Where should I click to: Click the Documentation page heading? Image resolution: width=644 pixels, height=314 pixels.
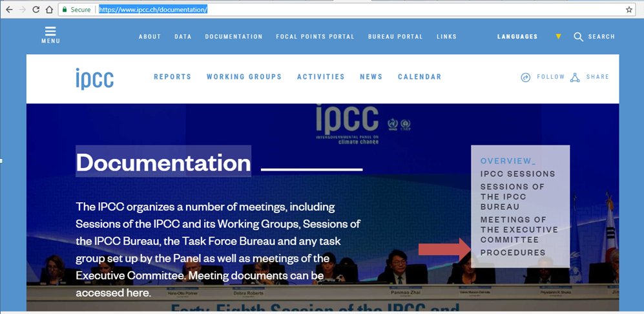click(163, 163)
